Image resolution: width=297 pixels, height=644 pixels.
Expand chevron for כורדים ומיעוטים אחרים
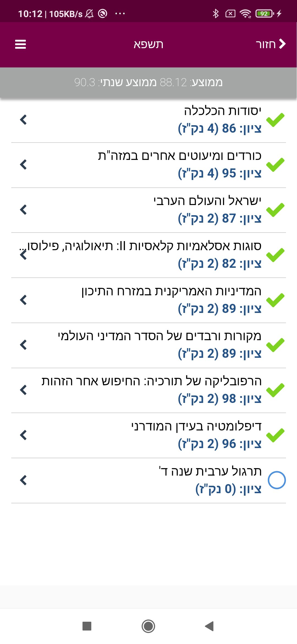(23, 165)
